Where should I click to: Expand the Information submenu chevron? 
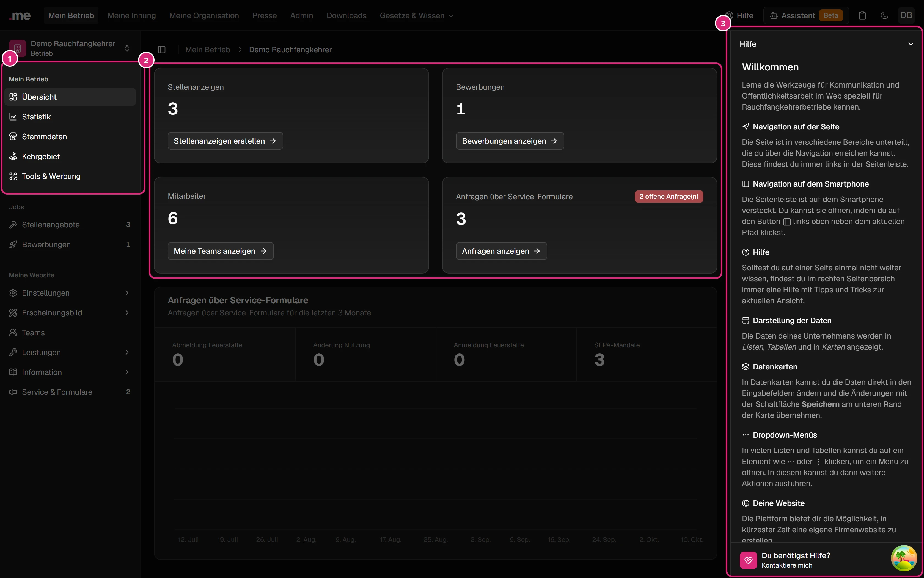point(127,372)
